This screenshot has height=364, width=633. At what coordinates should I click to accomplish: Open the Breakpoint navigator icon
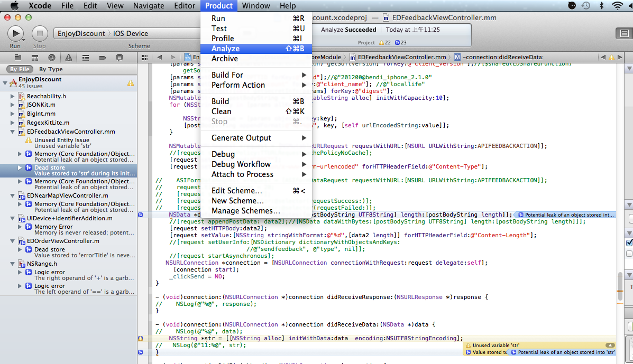click(103, 57)
